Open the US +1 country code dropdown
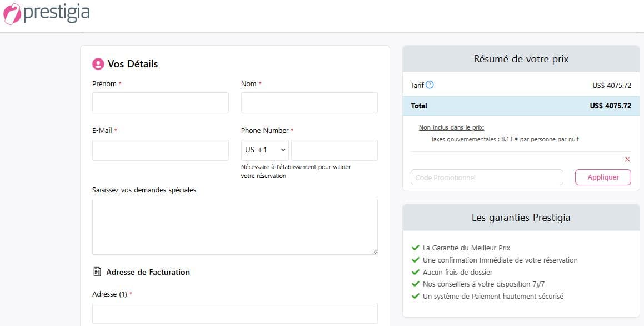 click(x=265, y=150)
